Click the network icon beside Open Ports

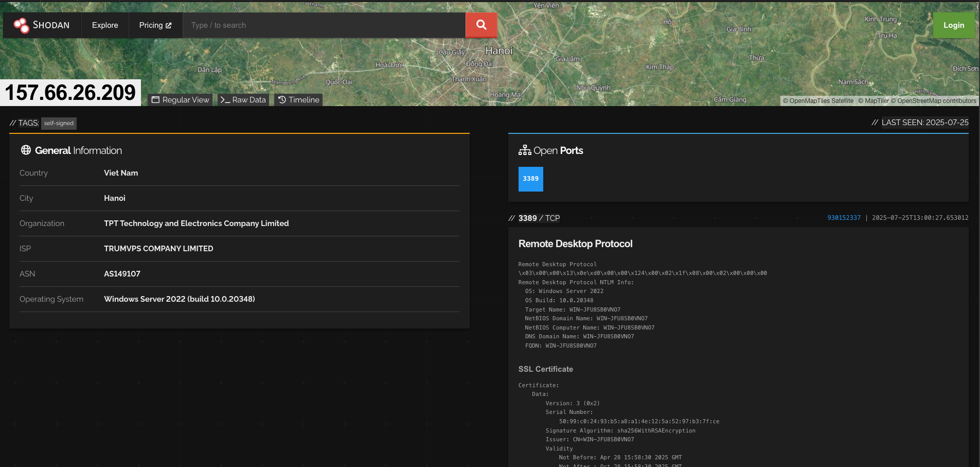tap(525, 150)
